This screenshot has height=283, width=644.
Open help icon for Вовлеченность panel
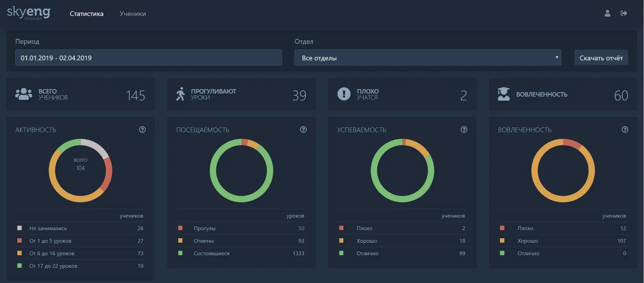(625, 129)
